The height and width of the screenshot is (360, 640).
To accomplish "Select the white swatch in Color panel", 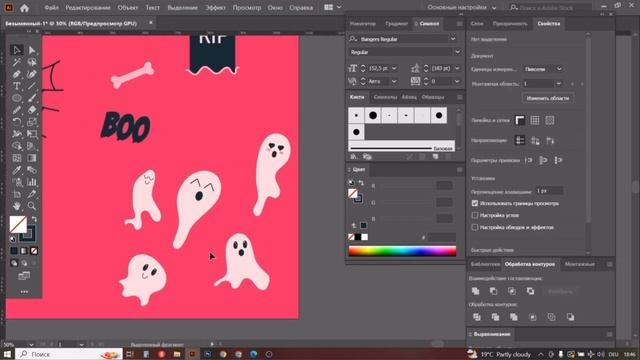I will 364,237.
